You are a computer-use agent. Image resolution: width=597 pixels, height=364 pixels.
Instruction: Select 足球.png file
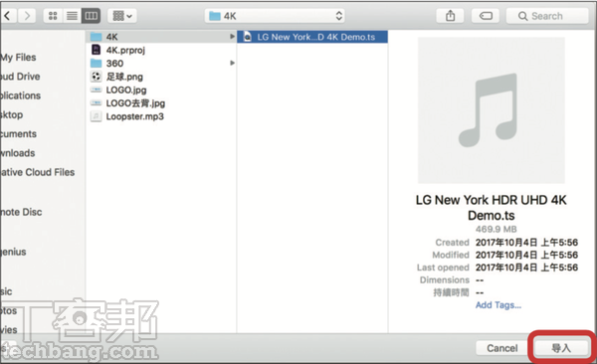click(161, 77)
